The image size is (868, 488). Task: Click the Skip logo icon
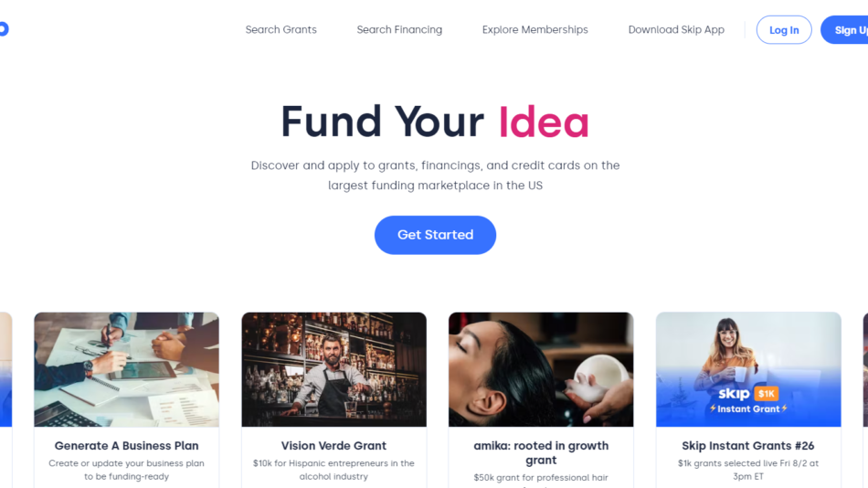[x=4, y=29]
